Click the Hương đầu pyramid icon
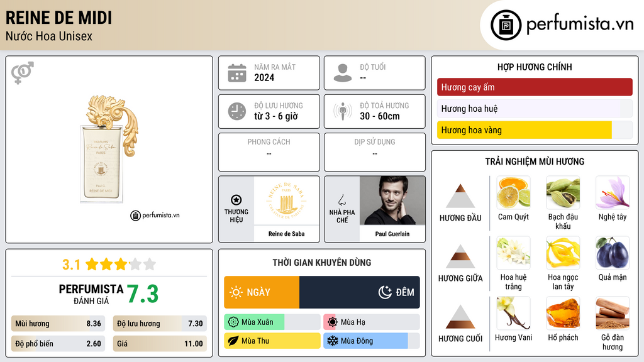Viewport: 644px width, 362px height. [x=460, y=196]
